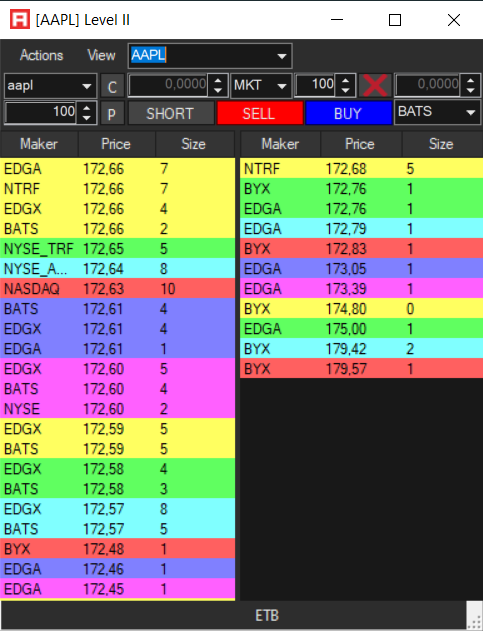
Task: Click the resize grip in status bar
Action: click(474, 617)
